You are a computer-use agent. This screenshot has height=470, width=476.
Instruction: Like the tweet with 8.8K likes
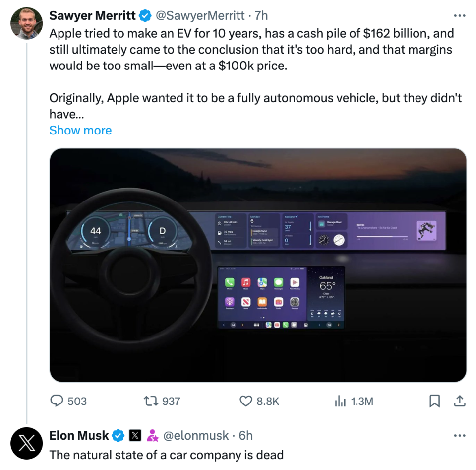point(246,401)
